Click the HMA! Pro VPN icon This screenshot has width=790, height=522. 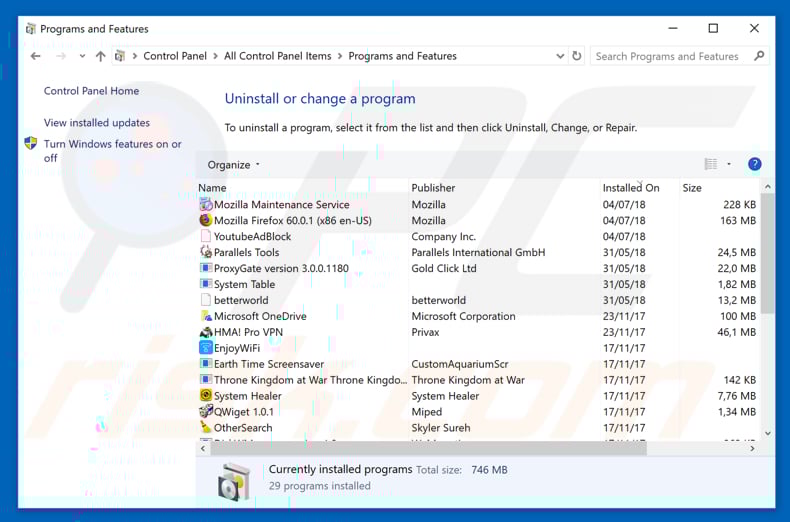pos(206,332)
